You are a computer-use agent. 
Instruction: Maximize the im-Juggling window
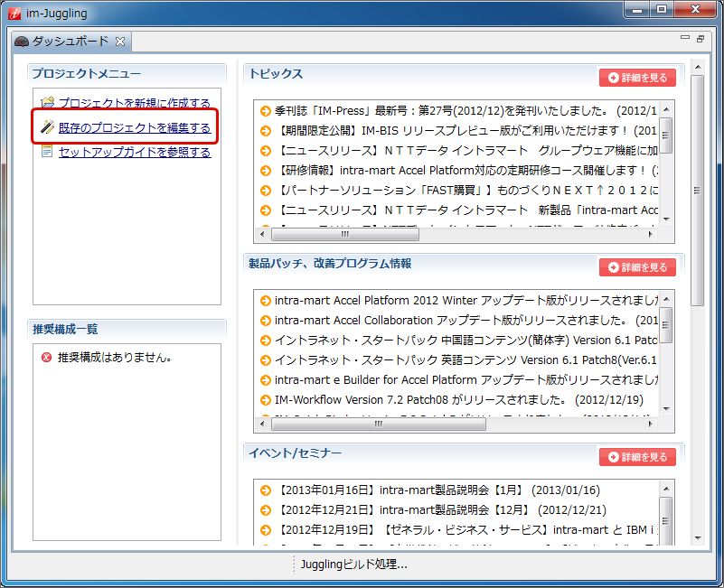click(x=662, y=9)
